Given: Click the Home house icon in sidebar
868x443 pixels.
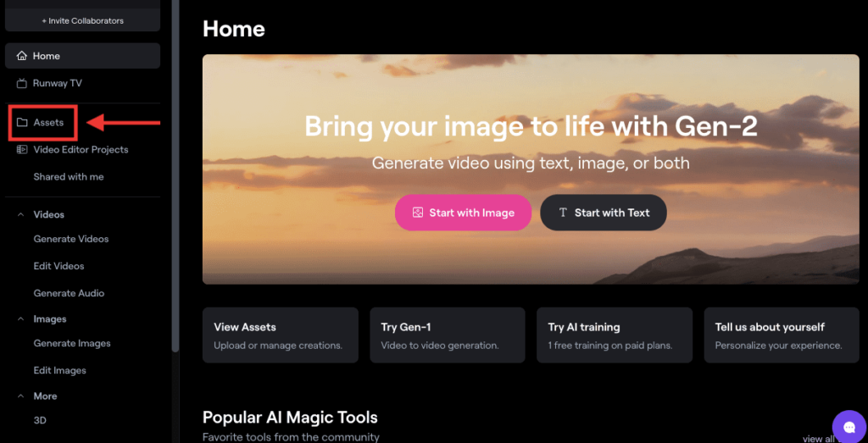Looking at the screenshot, I should coord(21,56).
